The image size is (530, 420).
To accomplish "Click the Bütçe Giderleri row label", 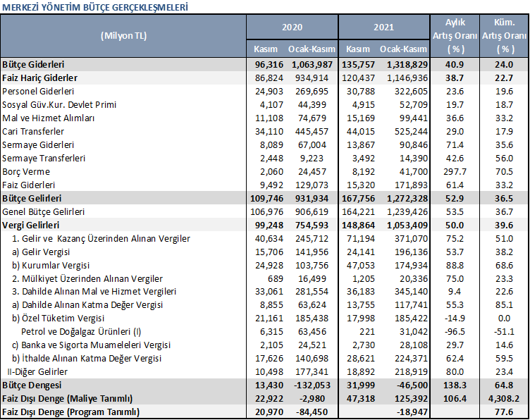I will pos(33,65).
